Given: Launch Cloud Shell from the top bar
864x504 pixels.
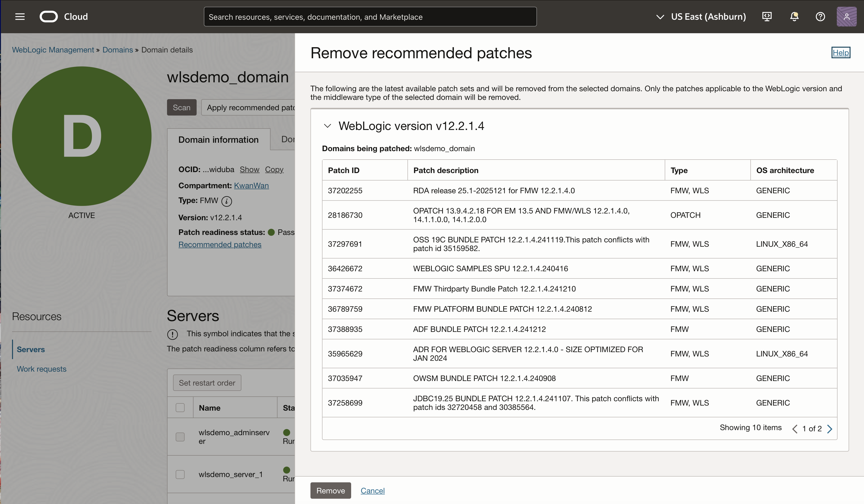Looking at the screenshot, I should click(x=767, y=16).
